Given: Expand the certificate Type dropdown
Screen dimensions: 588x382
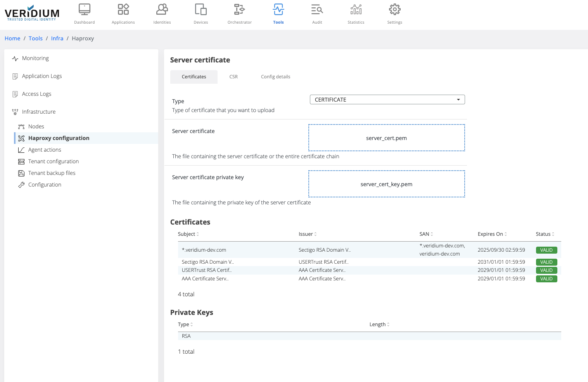Looking at the screenshot, I should tap(387, 100).
